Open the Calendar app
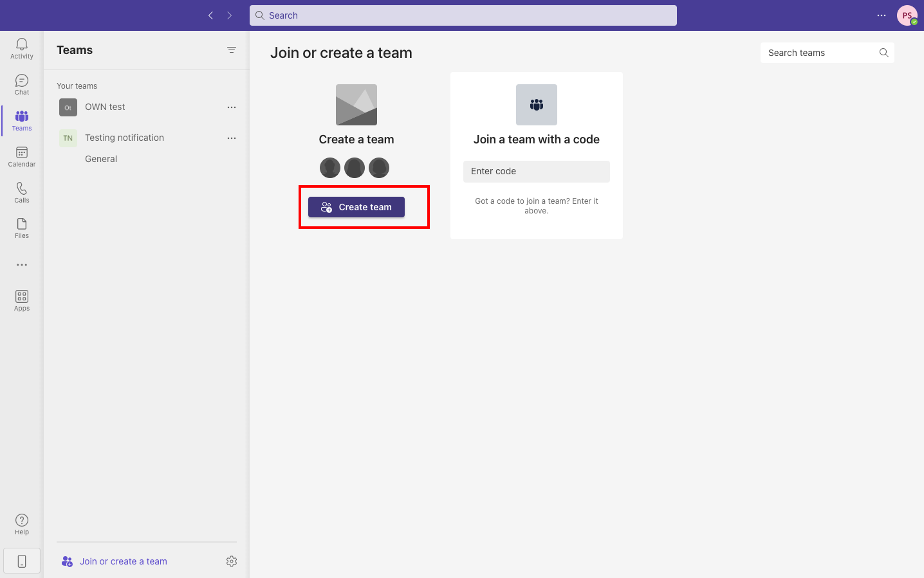Image resolution: width=924 pixels, height=578 pixels. click(22, 156)
